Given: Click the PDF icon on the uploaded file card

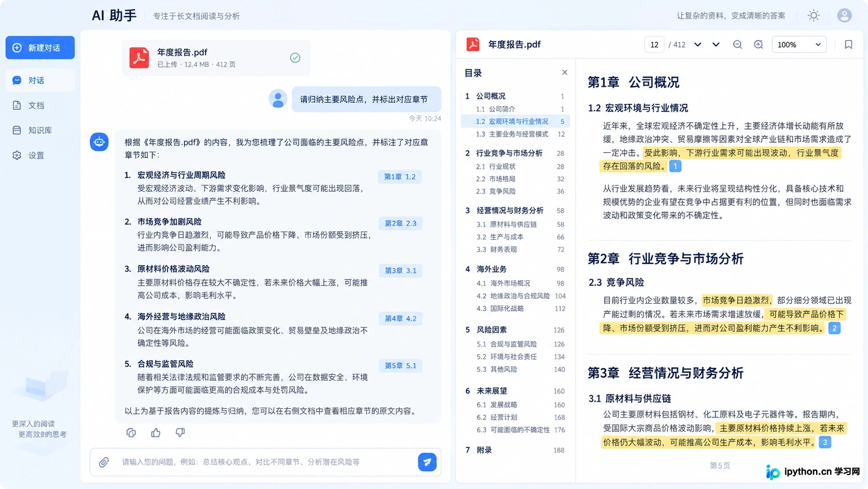Looking at the screenshot, I should [x=139, y=58].
